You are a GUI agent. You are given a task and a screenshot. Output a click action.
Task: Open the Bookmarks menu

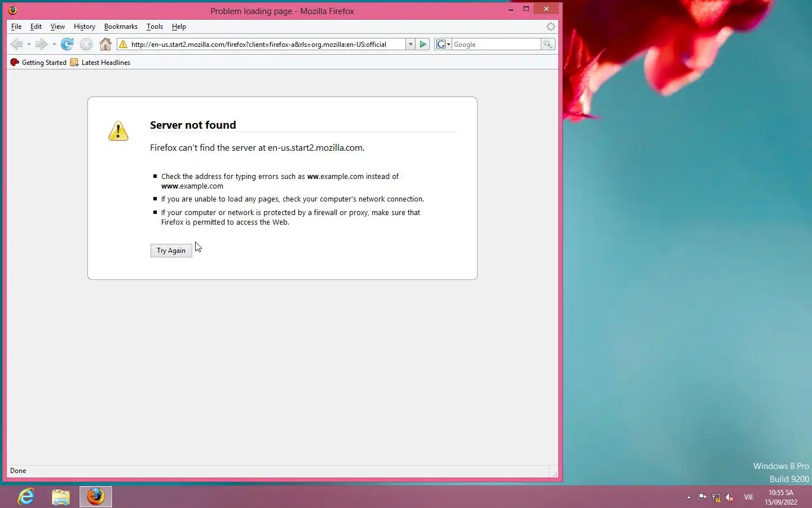pyautogui.click(x=121, y=27)
